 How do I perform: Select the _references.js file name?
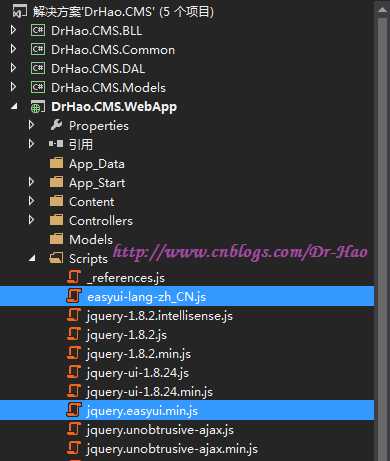coord(126,278)
